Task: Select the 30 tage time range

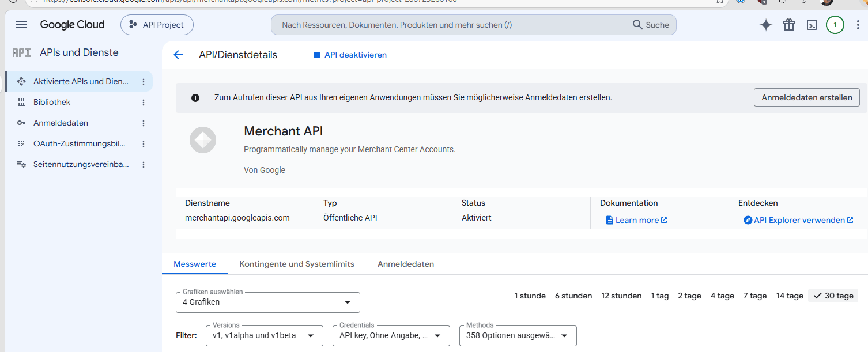Action: (833, 296)
